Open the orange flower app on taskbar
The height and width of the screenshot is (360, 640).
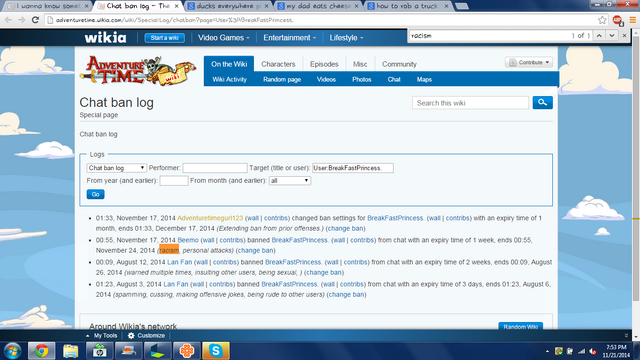coord(187,351)
